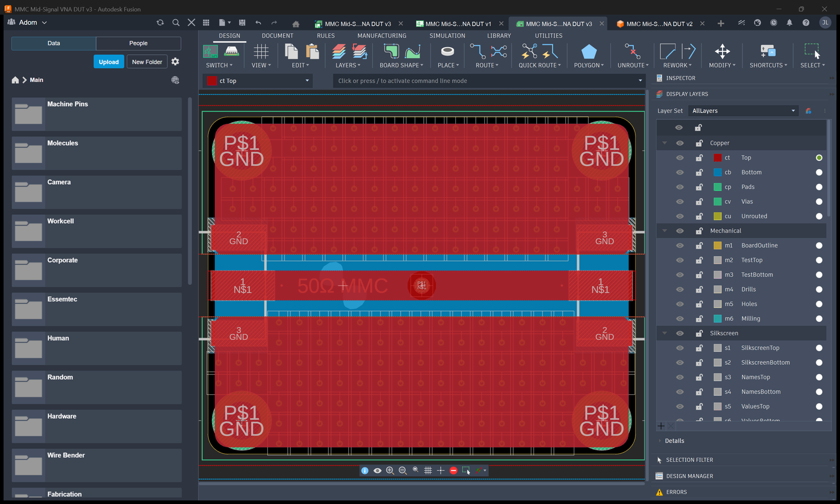Click the New Folder button

(x=147, y=62)
